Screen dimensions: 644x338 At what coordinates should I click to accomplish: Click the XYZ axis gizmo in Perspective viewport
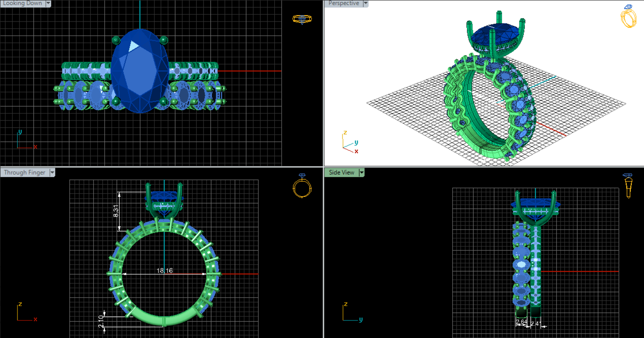pyautogui.click(x=350, y=143)
